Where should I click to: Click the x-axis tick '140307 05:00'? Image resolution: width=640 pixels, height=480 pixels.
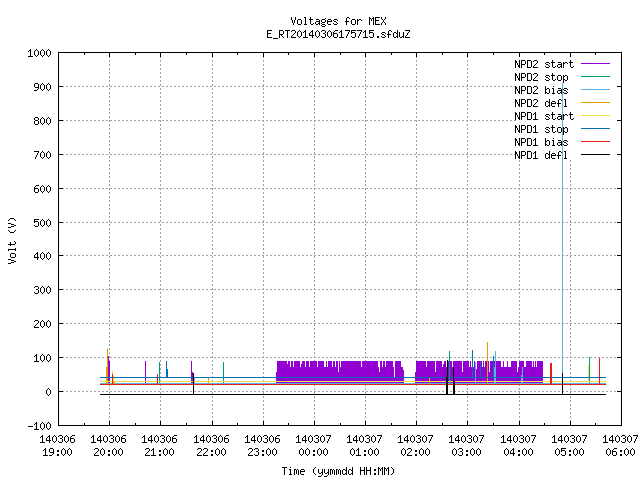(569, 446)
